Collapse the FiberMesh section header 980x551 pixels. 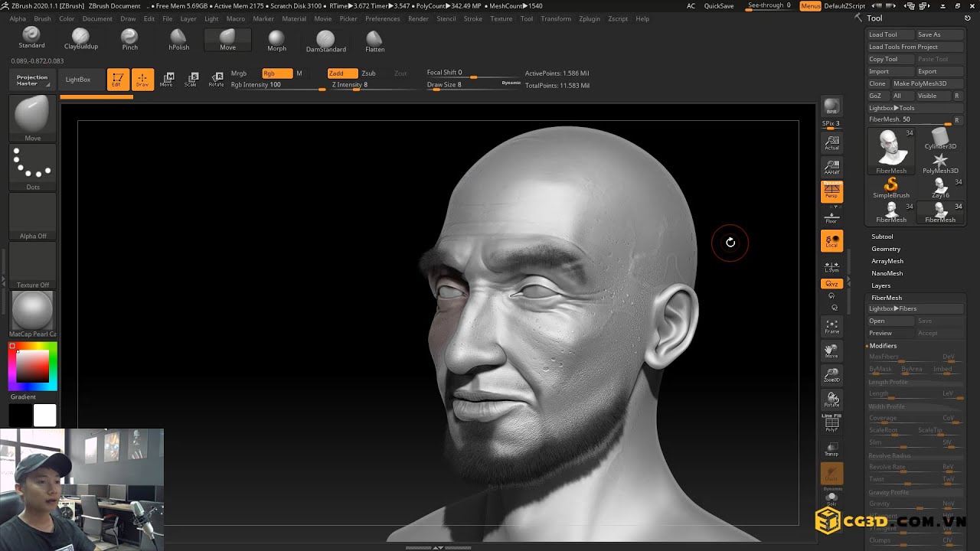887,298
